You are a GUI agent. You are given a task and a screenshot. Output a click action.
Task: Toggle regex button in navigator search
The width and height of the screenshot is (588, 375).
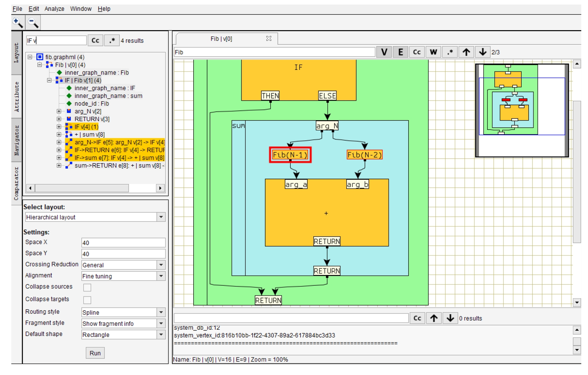coord(112,41)
